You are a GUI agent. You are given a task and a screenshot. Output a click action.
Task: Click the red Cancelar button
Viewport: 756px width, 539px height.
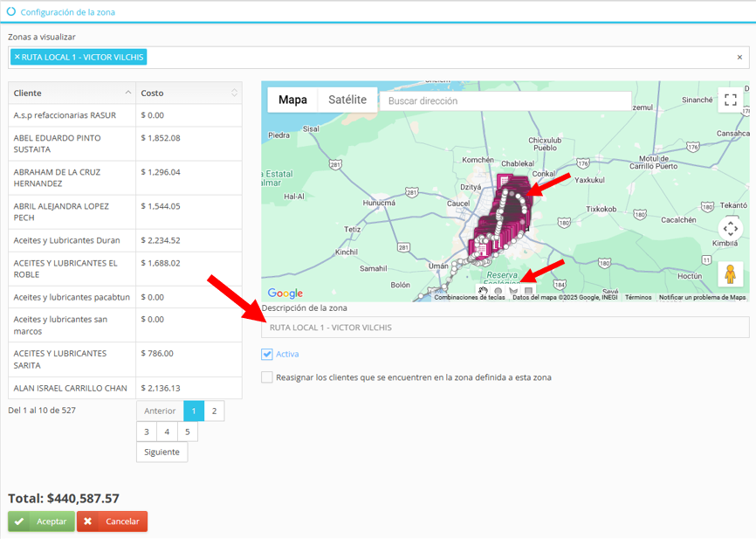click(112, 522)
